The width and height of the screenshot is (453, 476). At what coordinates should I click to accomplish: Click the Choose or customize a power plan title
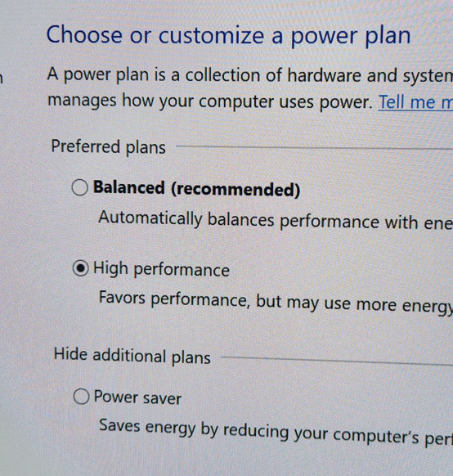[x=228, y=36]
